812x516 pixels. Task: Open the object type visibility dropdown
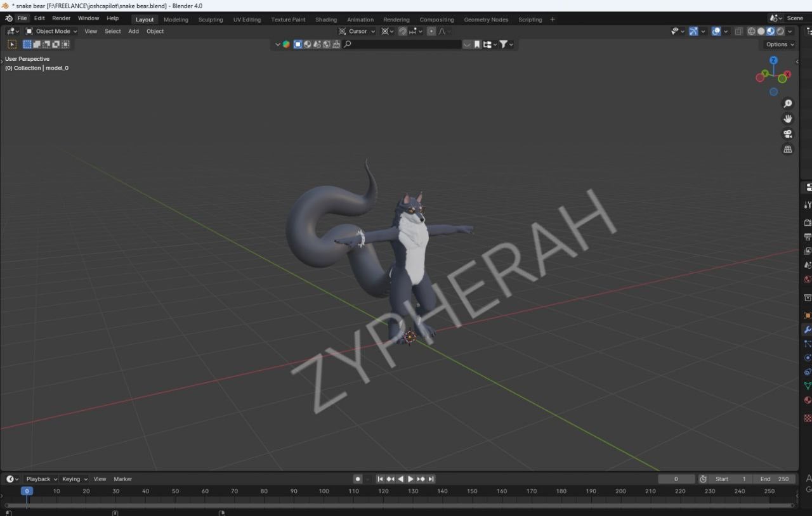(678, 31)
